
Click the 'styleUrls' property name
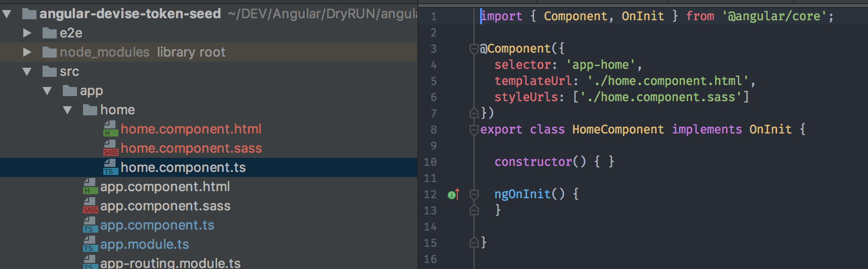(x=526, y=97)
